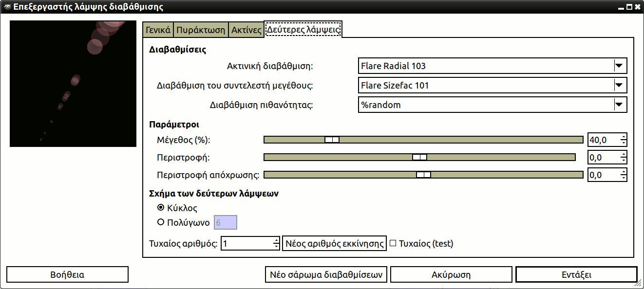Image resolution: width=644 pixels, height=289 pixels.
Task: Open the Πυράκτωση tab
Action: [x=201, y=30]
